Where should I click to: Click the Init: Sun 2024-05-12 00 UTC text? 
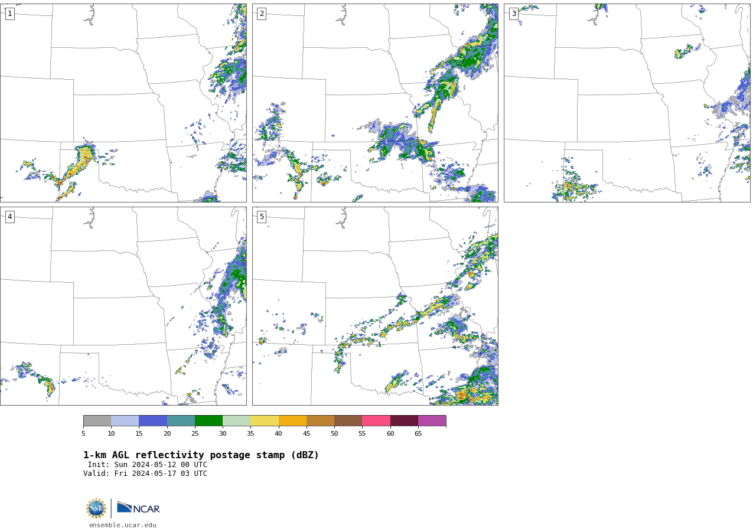pyautogui.click(x=148, y=465)
